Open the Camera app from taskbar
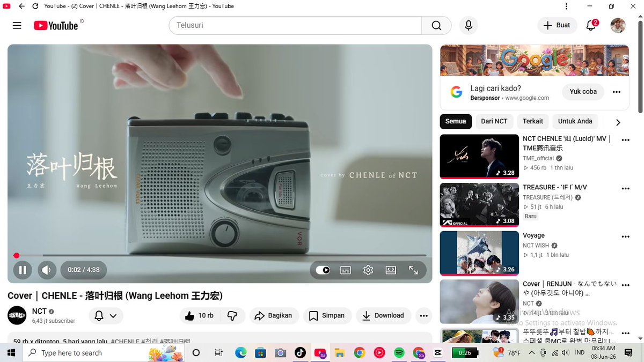This screenshot has height=362, width=644. 280,352
